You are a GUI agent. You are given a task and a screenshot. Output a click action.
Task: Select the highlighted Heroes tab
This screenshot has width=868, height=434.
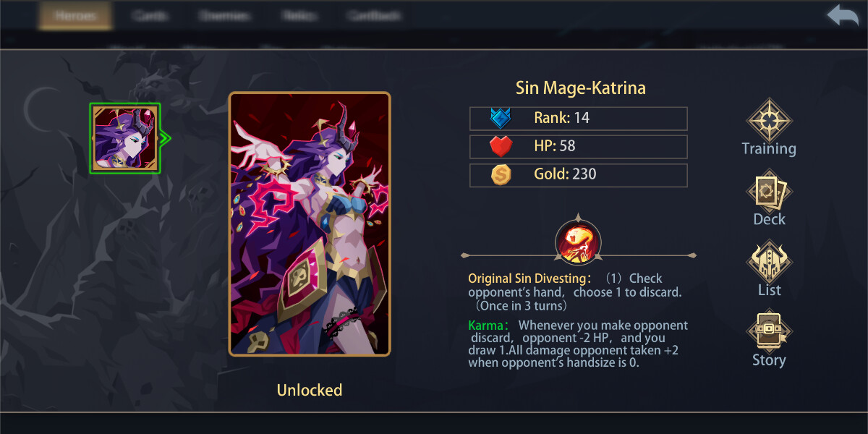75,16
